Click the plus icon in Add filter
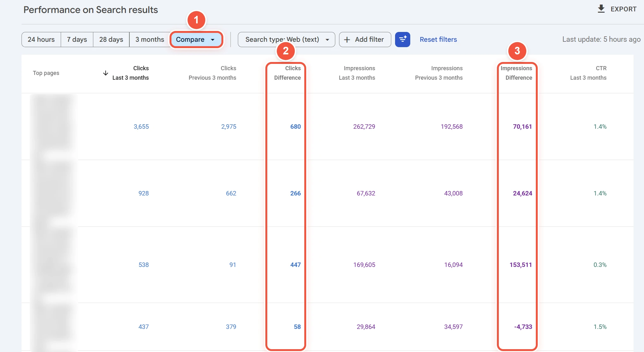The width and height of the screenshot is (644, 352). (x=347, y=40)
